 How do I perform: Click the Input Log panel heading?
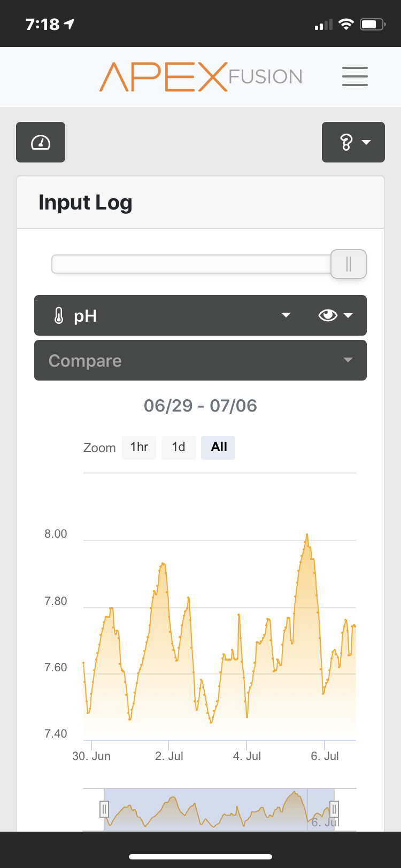click(x=86, y=203)
